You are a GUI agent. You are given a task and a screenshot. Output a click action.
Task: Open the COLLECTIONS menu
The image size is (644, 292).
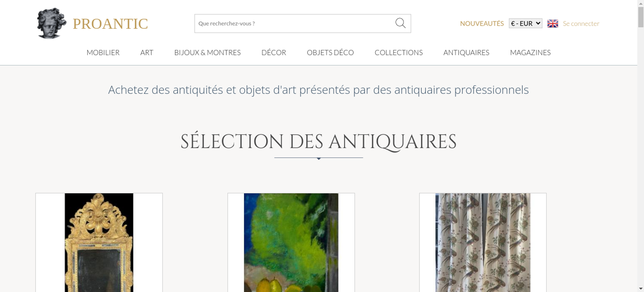pyautogui.click(x=399, y=52)
